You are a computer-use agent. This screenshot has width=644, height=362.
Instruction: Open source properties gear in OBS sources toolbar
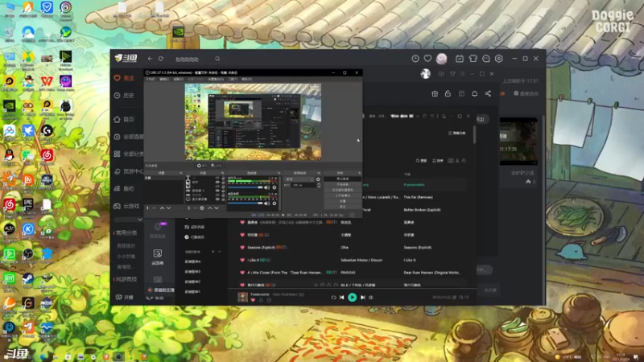[202, 208]
